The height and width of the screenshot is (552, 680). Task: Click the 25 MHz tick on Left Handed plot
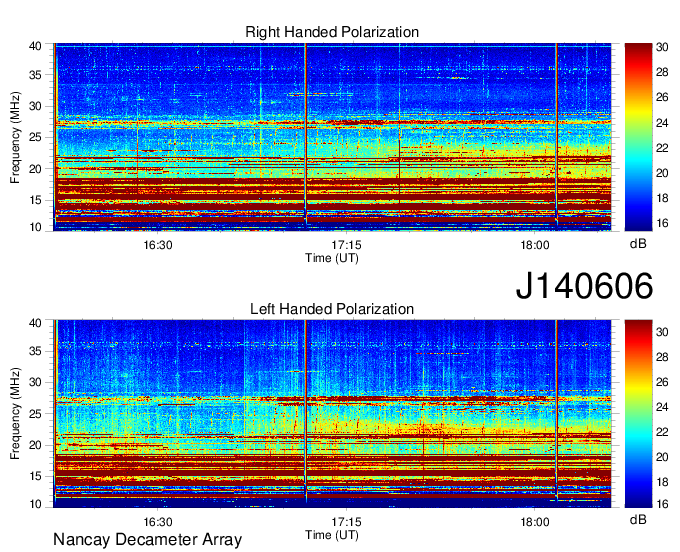(35, 414)
